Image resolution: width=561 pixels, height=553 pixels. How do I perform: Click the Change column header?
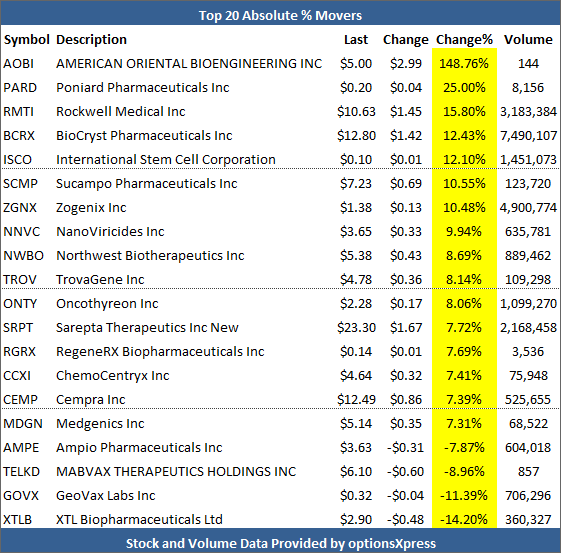click(406, 39)
